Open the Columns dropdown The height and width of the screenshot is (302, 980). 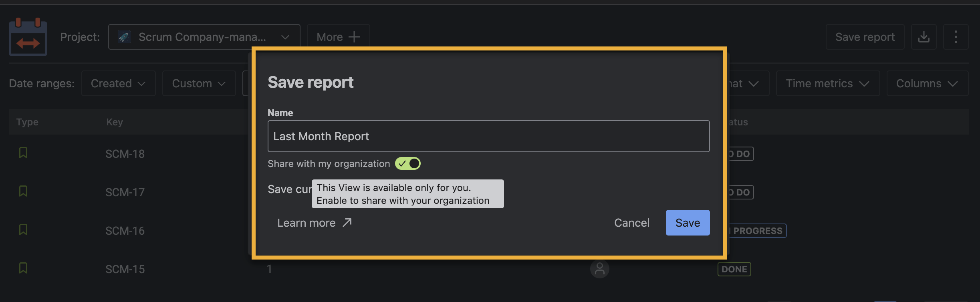point(927,83)
